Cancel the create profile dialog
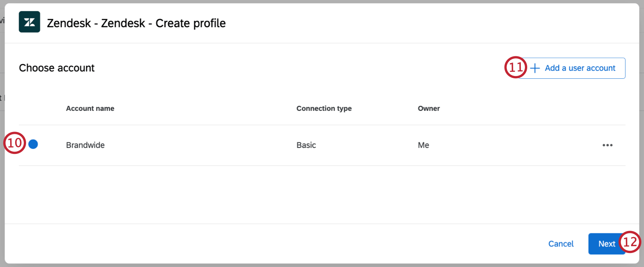 click(561, 244)
